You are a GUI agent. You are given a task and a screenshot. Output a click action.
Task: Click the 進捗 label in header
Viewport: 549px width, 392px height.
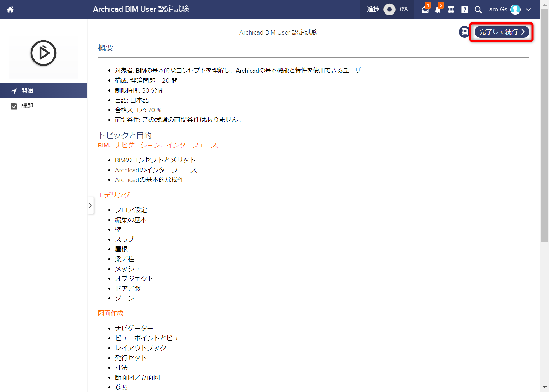click(373, 9)
